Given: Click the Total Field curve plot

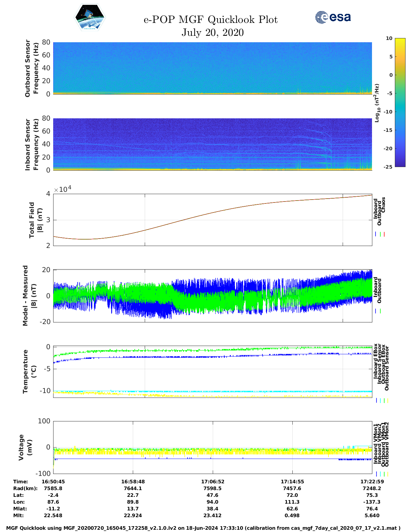Looking at the screenshot, I should click(212, 220).
